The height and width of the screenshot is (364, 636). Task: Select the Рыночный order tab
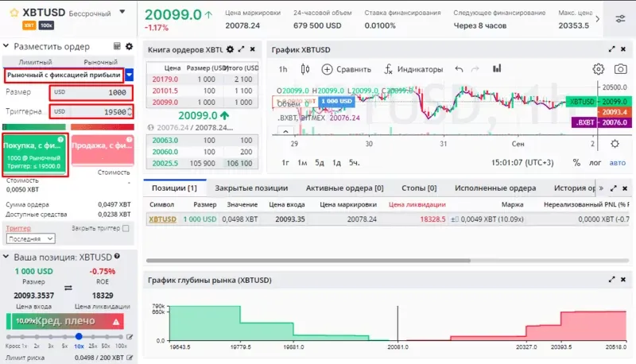[101, 62]
